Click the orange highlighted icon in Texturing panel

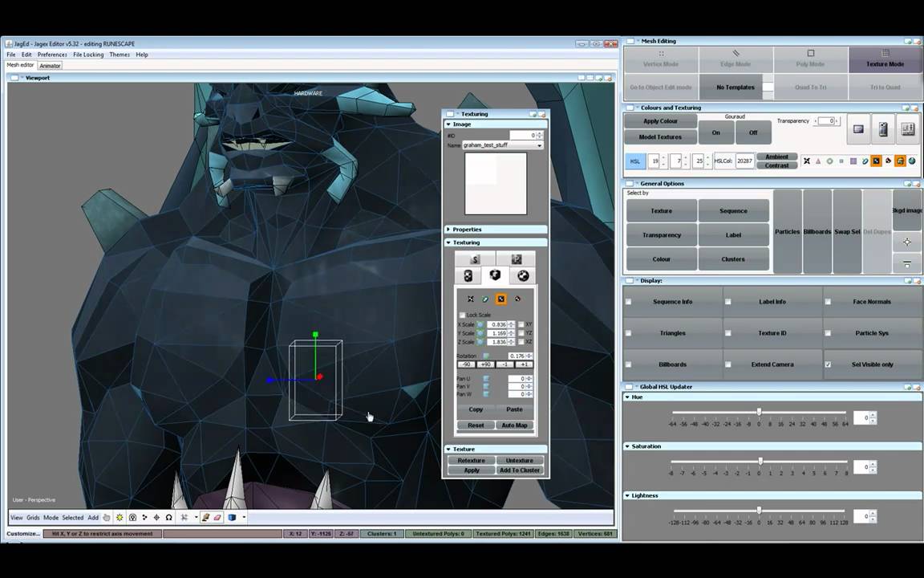(500, 299)
